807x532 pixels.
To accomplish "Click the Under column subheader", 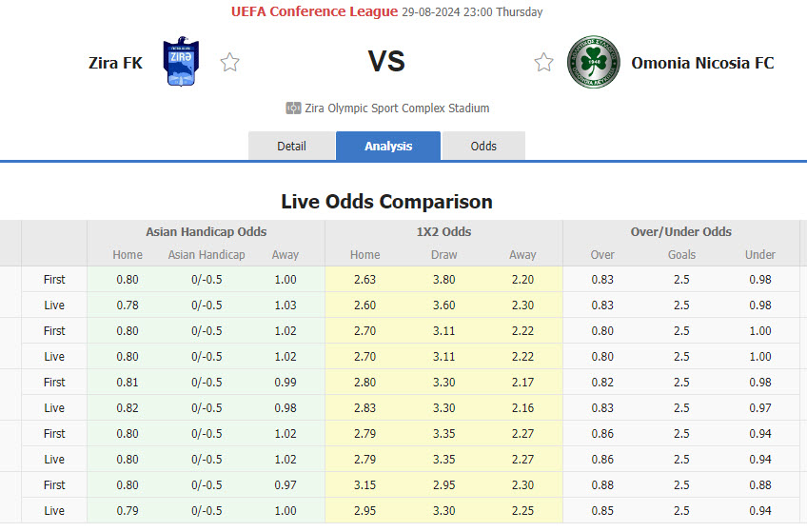I will [760, 255].
